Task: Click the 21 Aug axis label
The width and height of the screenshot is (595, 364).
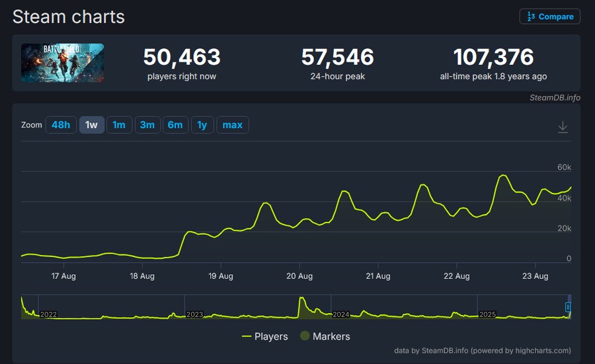Action: click(x=378, y=276)
